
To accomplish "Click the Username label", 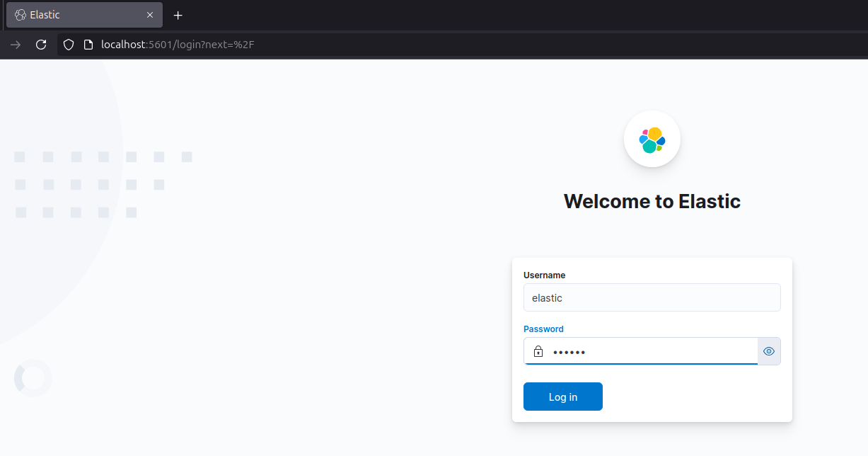I will pos(544,275).
